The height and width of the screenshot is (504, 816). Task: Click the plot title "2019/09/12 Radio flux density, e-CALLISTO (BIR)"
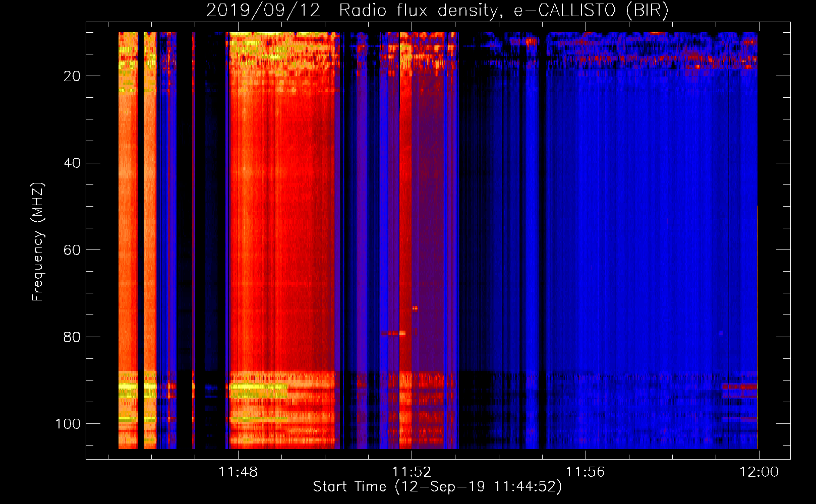coord(437,11)
